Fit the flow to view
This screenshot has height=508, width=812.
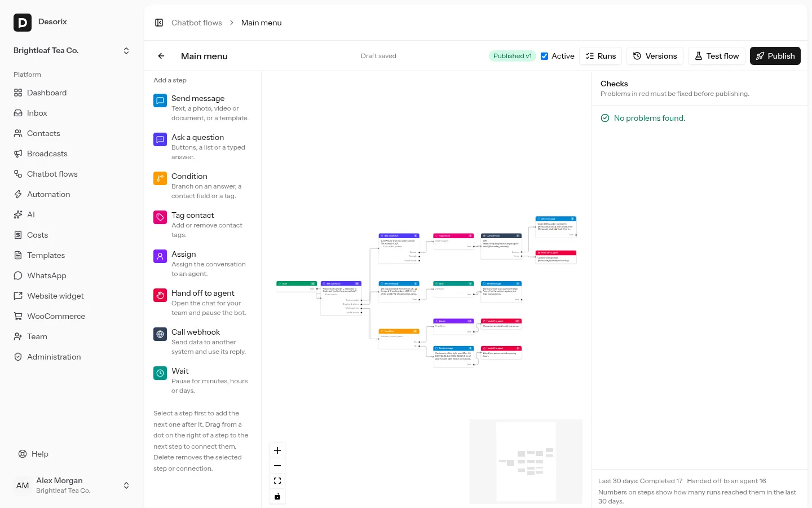pos(277,481)
